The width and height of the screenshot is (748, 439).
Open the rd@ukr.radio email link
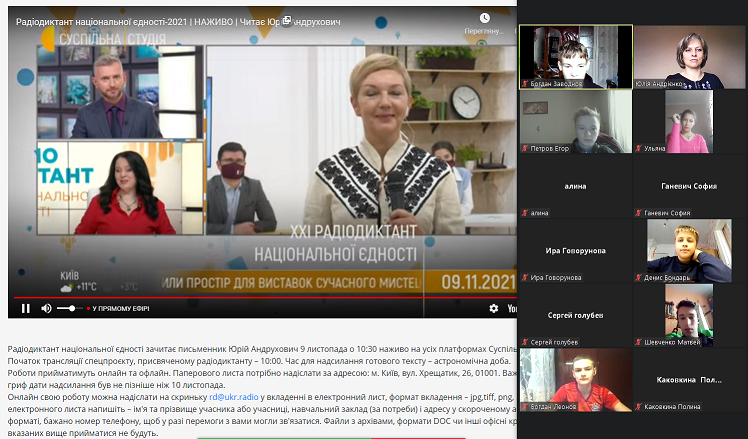coord(234,397)
